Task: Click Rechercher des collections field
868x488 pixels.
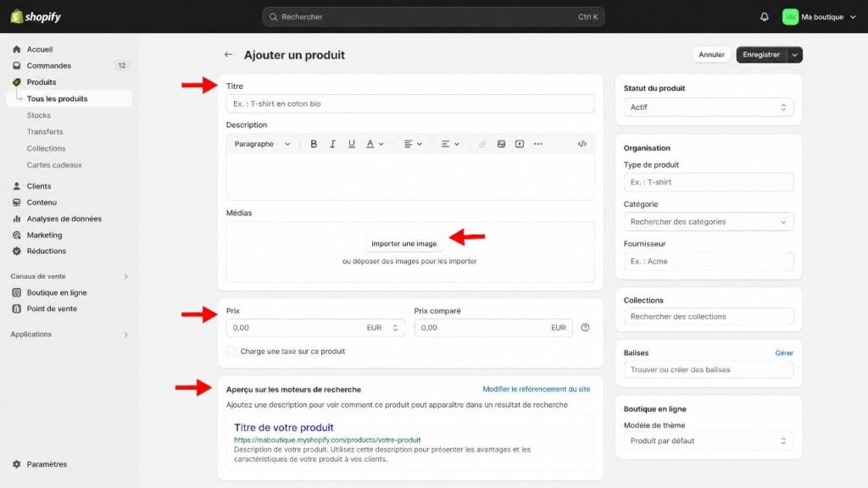Action: point(709,317)
